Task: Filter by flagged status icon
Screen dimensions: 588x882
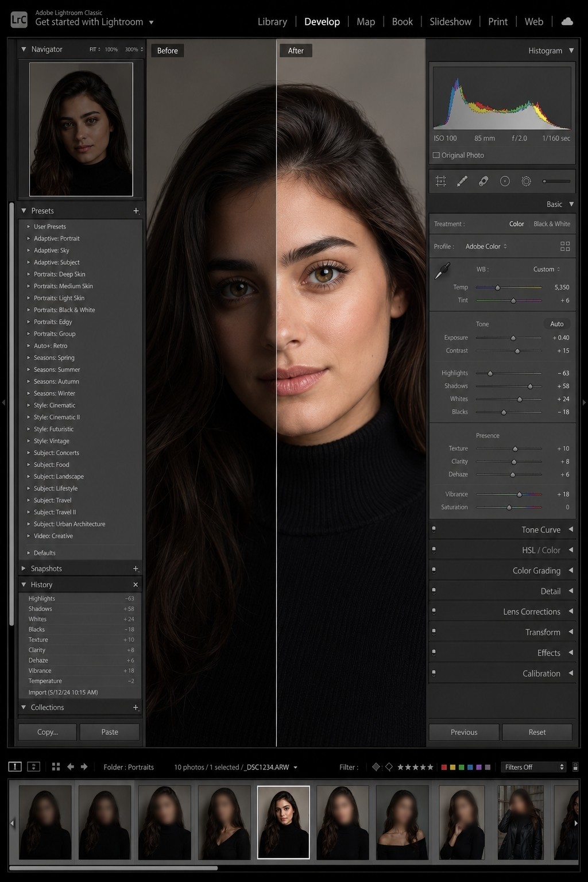Action: point(376,767)
